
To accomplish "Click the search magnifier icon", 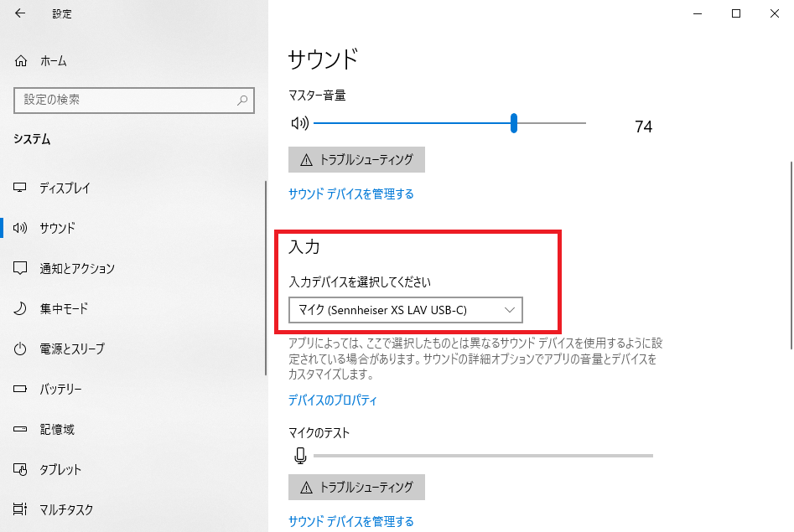I will (x=242, y=101).
